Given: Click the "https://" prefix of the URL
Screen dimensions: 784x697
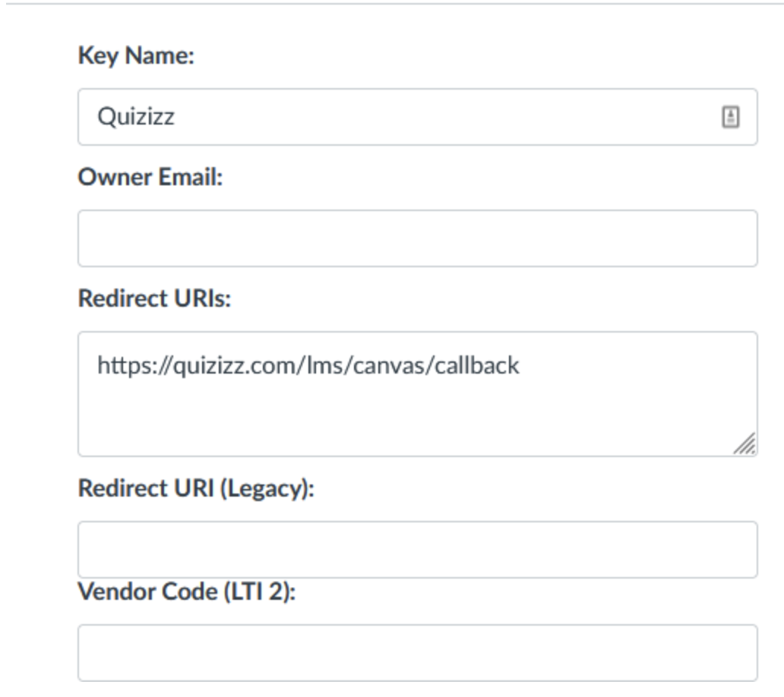Looking at the screenshot, I should click(134, 365).
